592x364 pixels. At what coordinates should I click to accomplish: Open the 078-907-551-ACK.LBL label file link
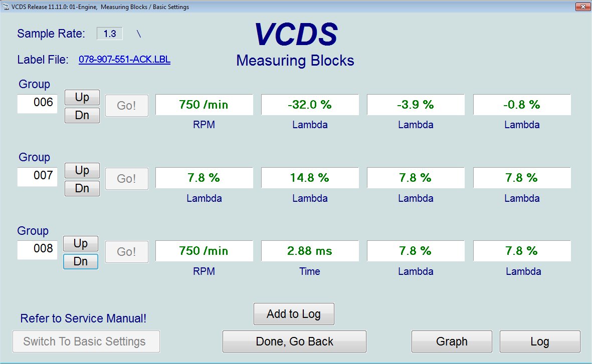pos(125,60)
